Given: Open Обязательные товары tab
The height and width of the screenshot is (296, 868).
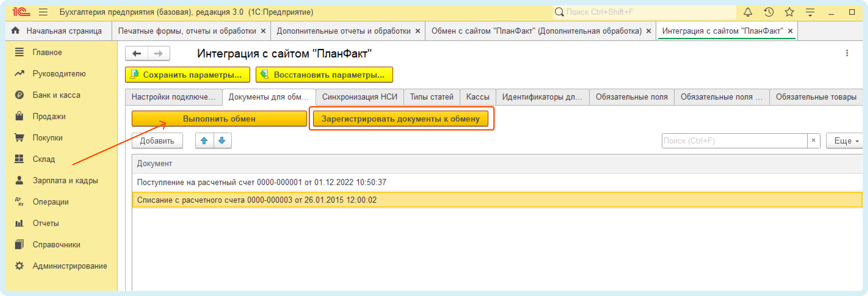Looking at the screenshot, I should pos(816,97).
